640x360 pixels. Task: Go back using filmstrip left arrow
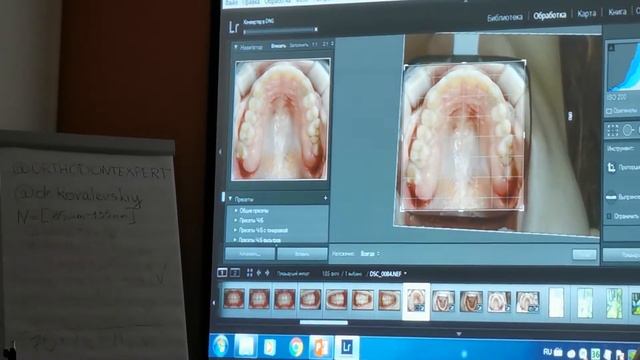point(258,273)
